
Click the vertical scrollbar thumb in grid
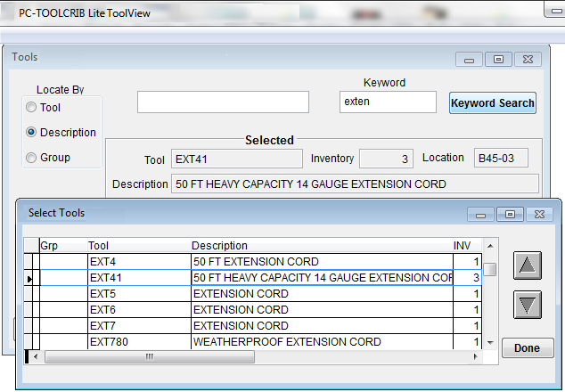point(489,269)
